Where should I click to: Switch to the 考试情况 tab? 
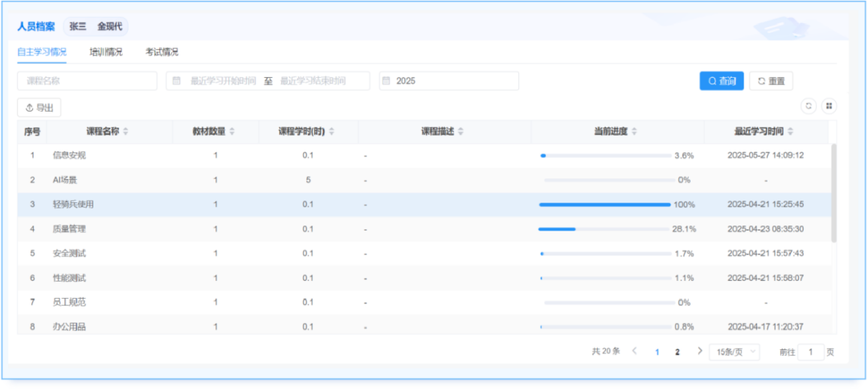click(x=162, y=52)
